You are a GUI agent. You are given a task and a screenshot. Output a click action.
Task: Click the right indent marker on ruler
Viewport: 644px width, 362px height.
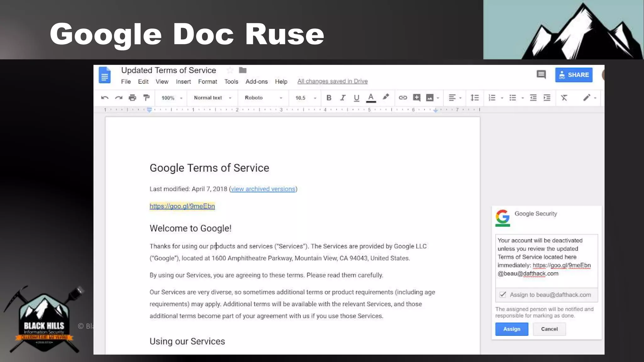click(x=436, y=110)
